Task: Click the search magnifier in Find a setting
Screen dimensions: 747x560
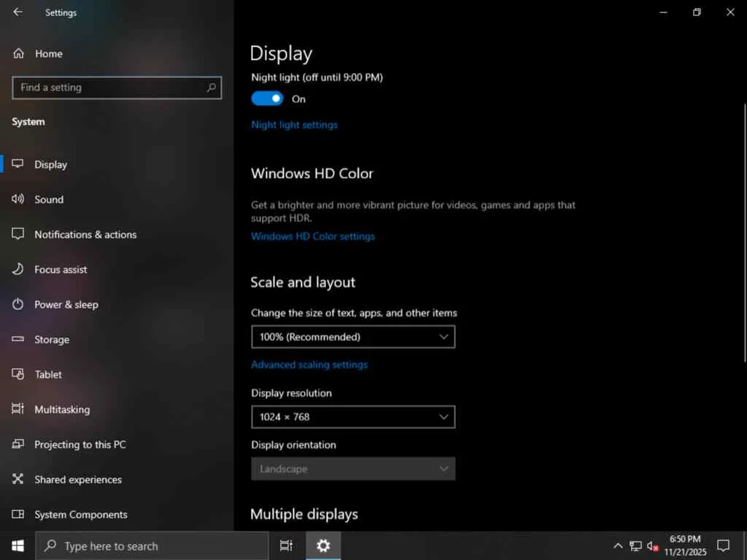Action: (211, 87)
